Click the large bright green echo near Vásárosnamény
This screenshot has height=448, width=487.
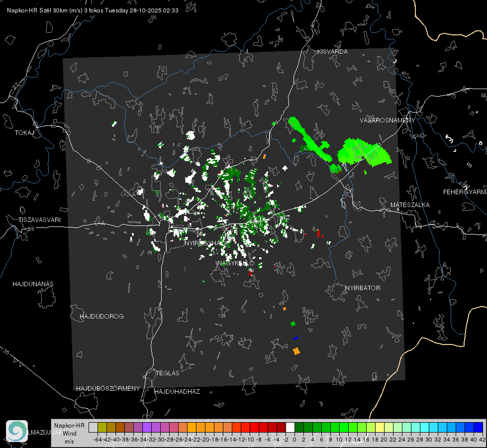click(364, 152)
